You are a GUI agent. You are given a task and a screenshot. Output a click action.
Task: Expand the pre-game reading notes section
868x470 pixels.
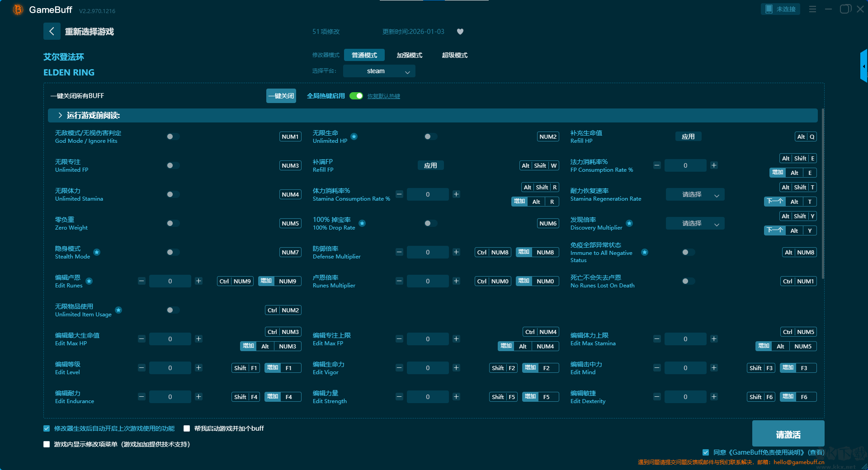61,115
